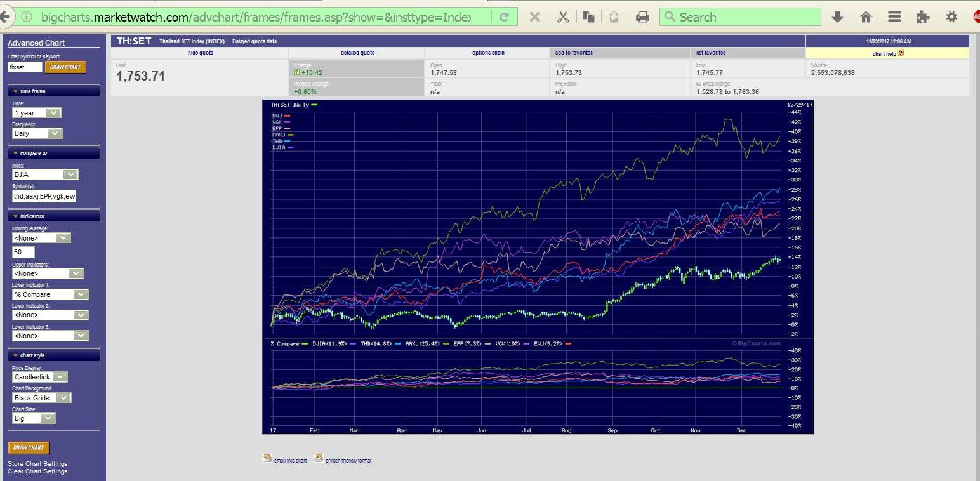
Task: Click the list favorites tab
Action: click(748, 53)
